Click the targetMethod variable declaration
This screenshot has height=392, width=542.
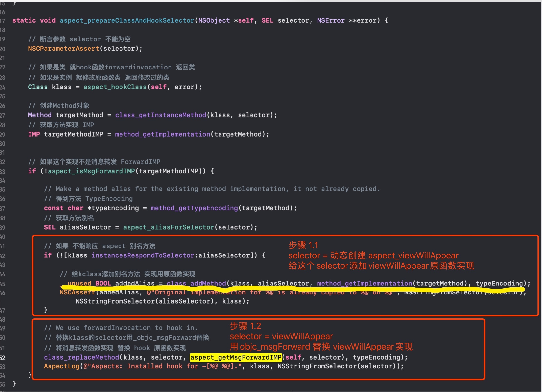pyautogui.click(x=80, y=115)
